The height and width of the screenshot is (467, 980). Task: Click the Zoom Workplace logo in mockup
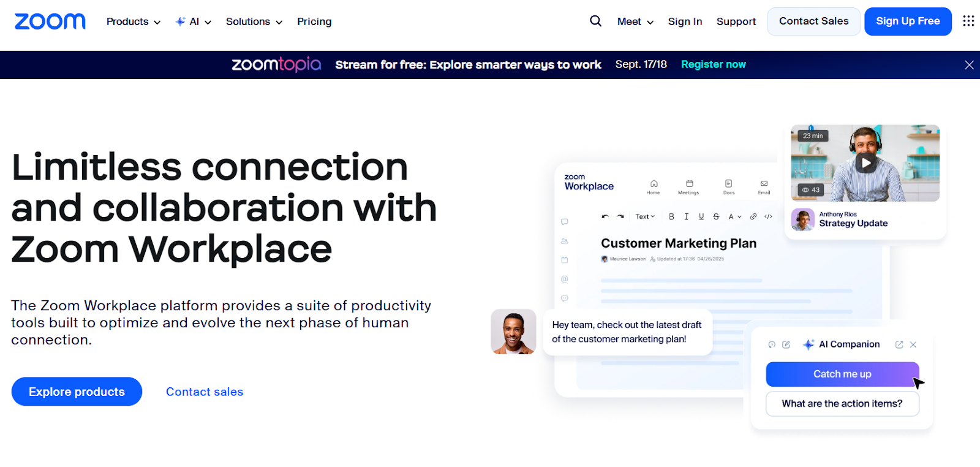tap(589, 183)
